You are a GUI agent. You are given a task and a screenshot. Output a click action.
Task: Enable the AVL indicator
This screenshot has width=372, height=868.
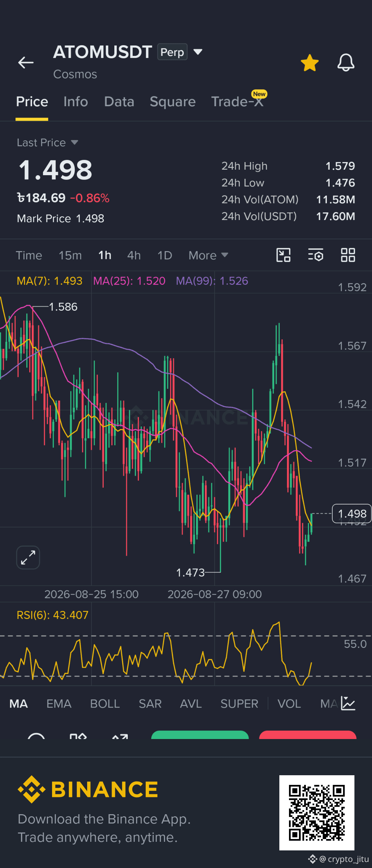tap(191, 704)
